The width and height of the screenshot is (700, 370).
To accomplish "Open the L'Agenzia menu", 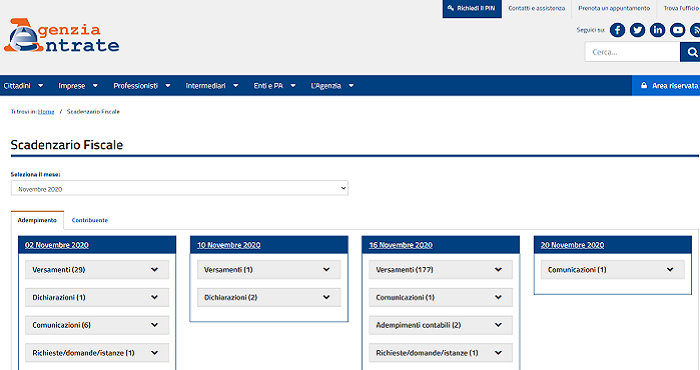I will [x=332, y=86].
